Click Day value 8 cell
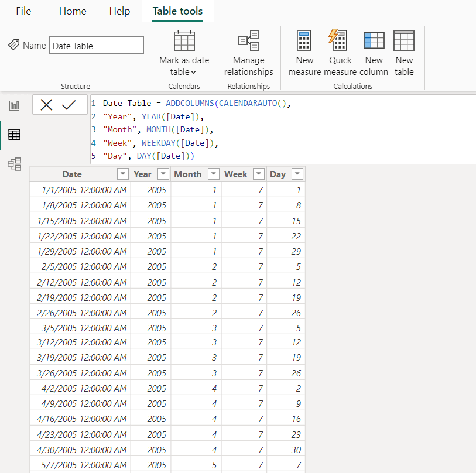476x473 pixels. pyautogui.click(x=286, y=205)
